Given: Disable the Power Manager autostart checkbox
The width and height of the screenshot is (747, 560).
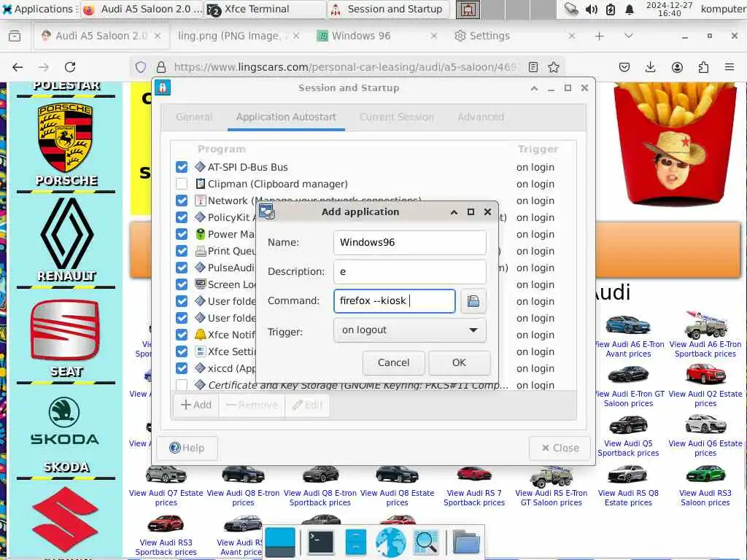Looking at the screenshot, I should coord(182,234).
